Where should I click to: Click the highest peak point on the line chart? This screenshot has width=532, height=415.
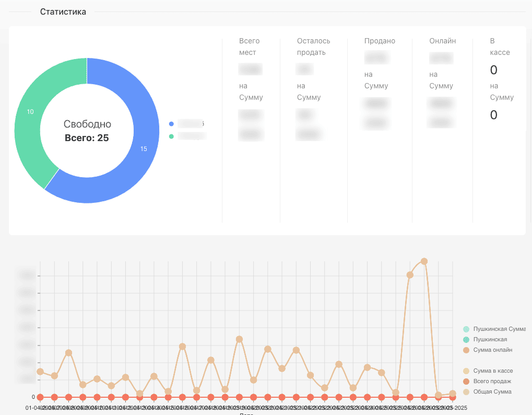424,261
